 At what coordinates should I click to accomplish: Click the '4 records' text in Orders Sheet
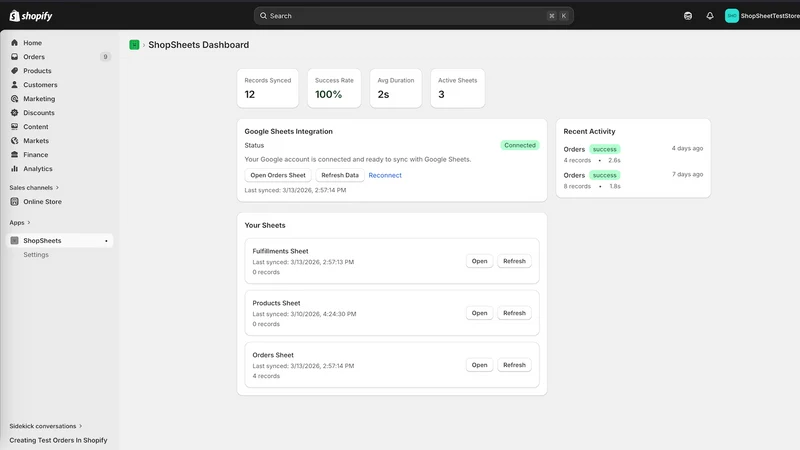click(x=266, y=376)
